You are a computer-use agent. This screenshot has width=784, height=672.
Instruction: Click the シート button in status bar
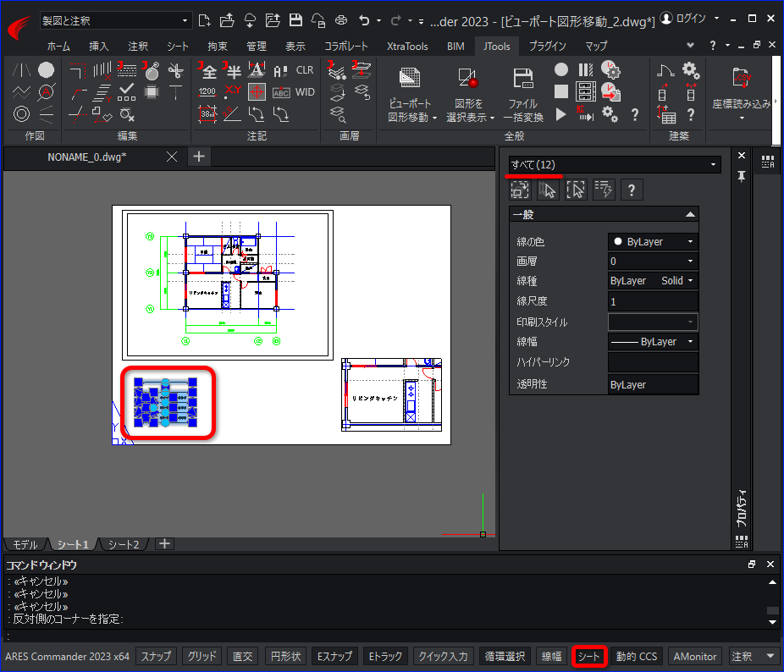588,656
